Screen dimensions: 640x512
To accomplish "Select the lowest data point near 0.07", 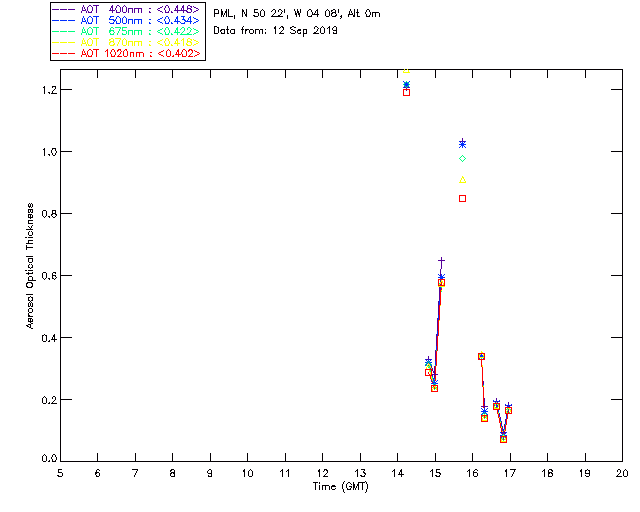I will [503, 439].
